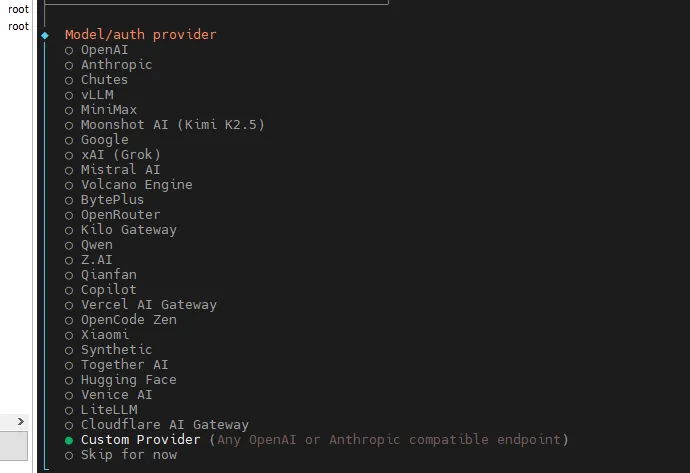690x473 pixels.
Task: Select the LiteLLM provider option
Action: coord(108,410)
